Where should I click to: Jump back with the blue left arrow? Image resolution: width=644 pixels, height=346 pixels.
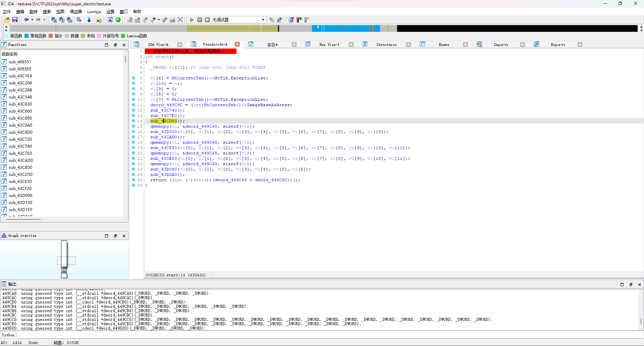click(26, 20)
